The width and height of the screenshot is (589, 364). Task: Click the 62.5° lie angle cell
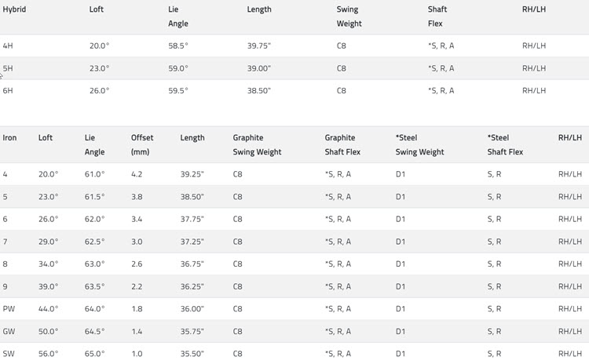click(94, 242)
